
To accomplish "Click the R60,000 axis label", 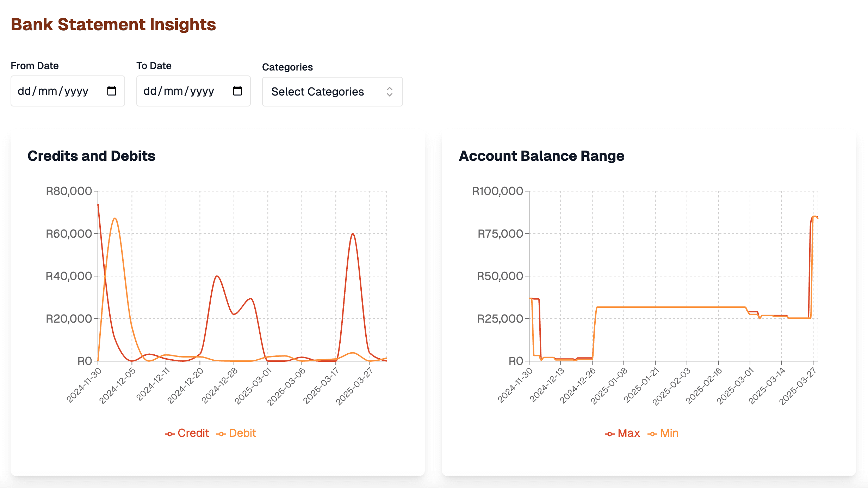I will point(69,233).
